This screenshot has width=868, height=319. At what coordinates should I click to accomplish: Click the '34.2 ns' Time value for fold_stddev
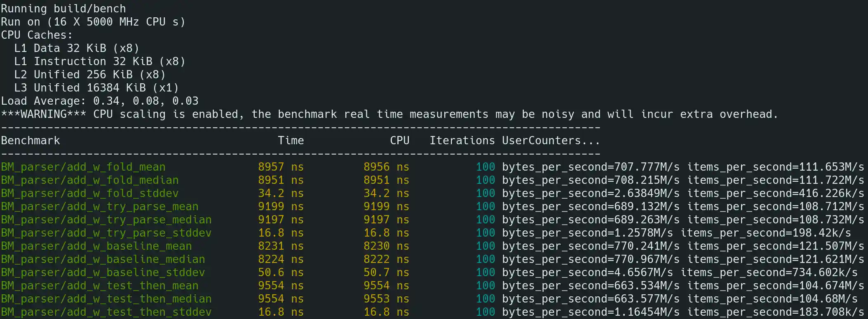click(x=281, y=193)
